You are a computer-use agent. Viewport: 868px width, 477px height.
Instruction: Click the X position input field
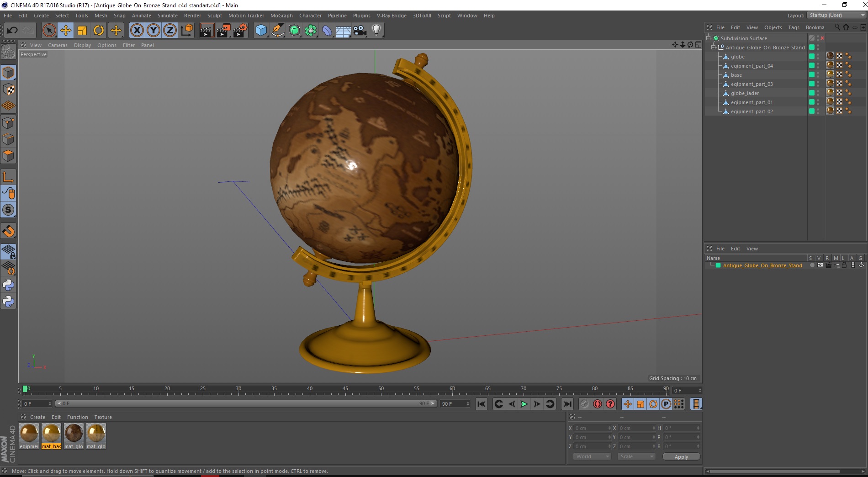(593, 428)
